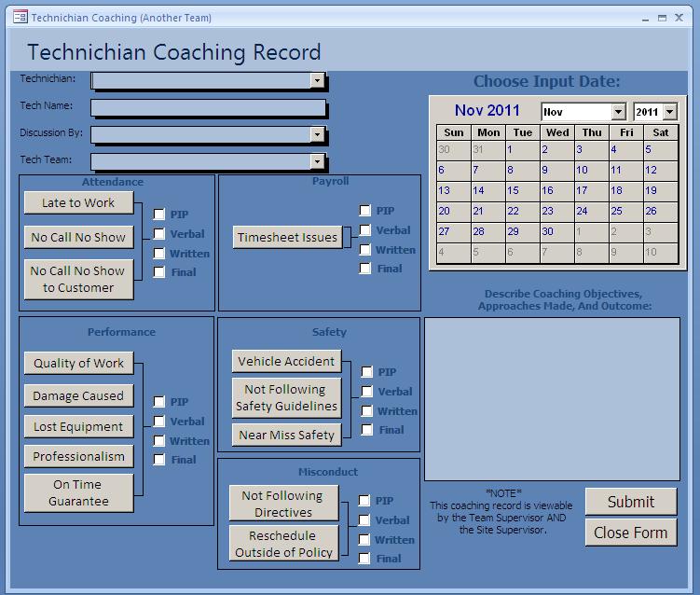The width and height of the screenshot is (700, 595).
Task: Enable the Misconduct Written checkbox
Action: (x=364, y=540)
